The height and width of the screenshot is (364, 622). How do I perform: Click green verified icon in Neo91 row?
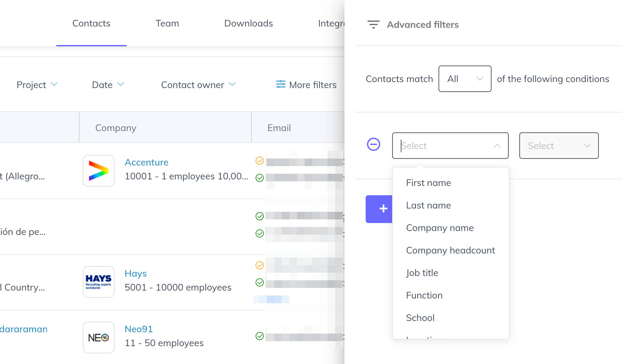(260, 336)
